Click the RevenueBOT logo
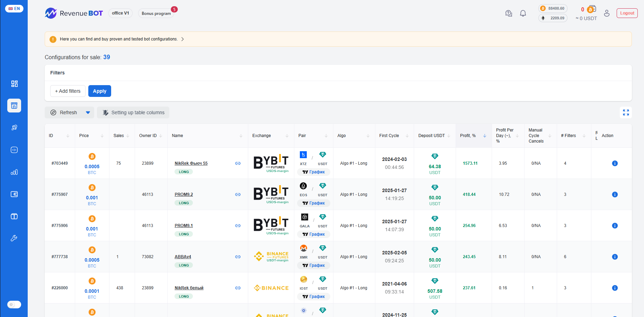The height and width of the screenshot is (317, 644). (x=74, y=13)
